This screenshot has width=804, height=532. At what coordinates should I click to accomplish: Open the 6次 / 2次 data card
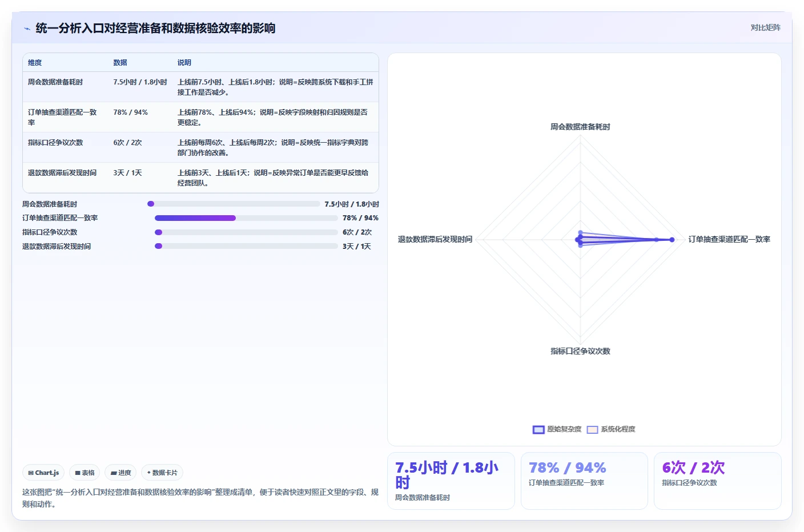point(718,481)
